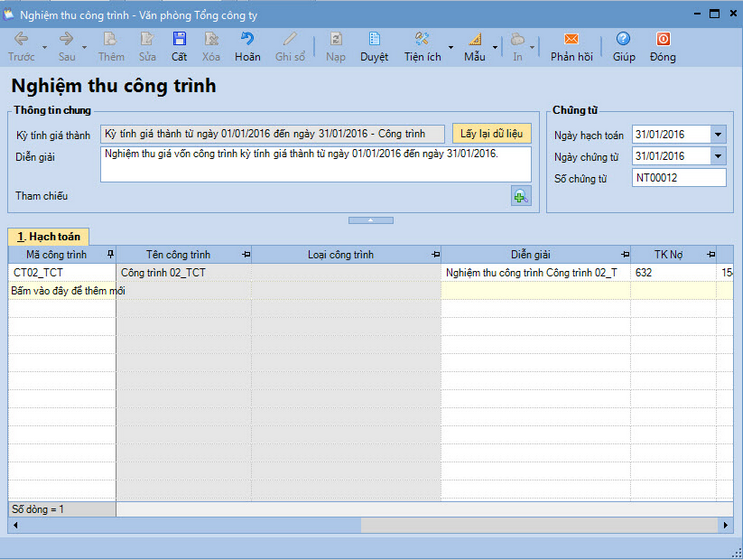Save with the Cất floppy icon
Screen dimensions: 743x560
[179, 39]
